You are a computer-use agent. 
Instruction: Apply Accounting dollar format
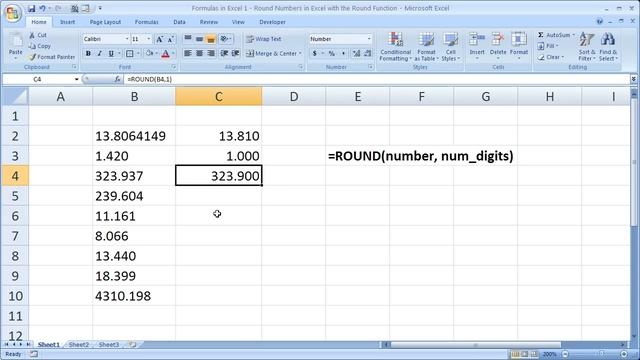[315, 53]
